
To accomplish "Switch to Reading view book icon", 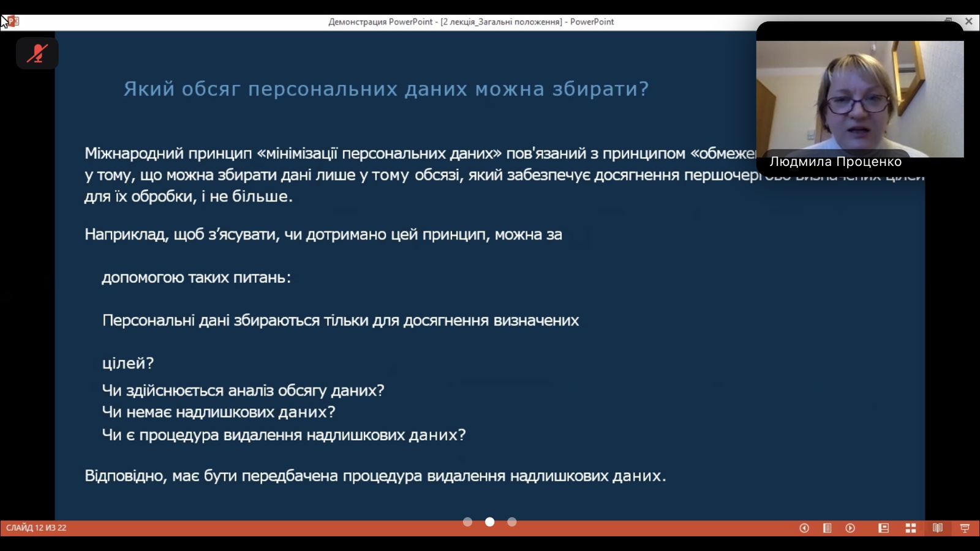I will [x=938, y=528].
